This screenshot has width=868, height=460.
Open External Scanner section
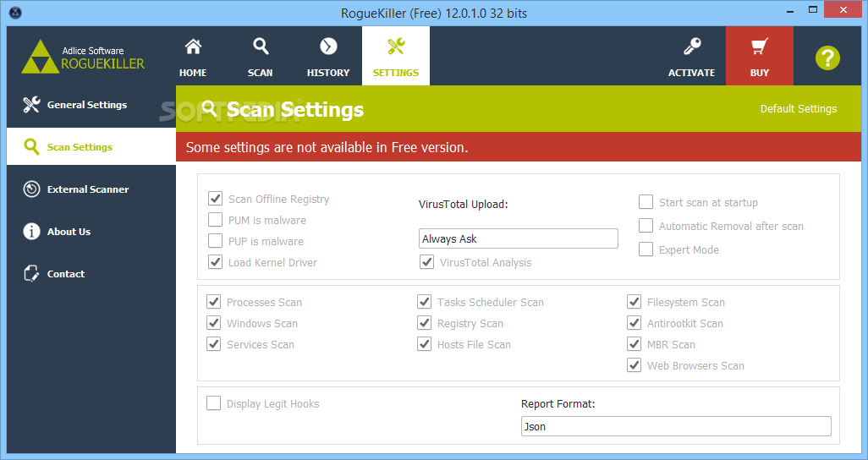click(x=91, y=189)
